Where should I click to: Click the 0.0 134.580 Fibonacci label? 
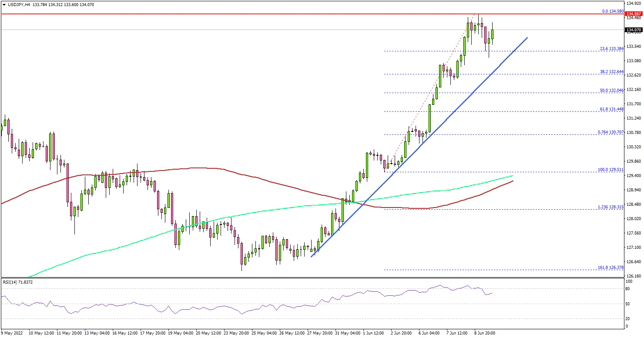(613, 11)
